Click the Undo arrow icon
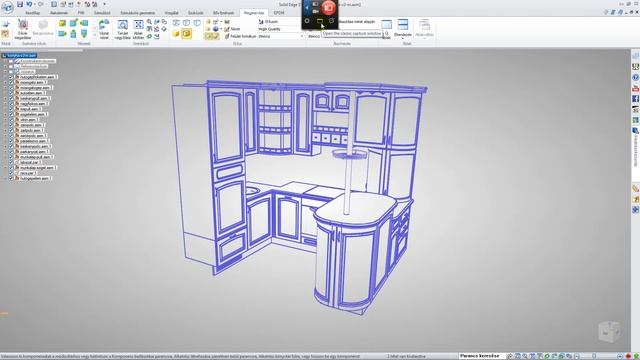The image size is (640, 360). [x=29, y=4]
